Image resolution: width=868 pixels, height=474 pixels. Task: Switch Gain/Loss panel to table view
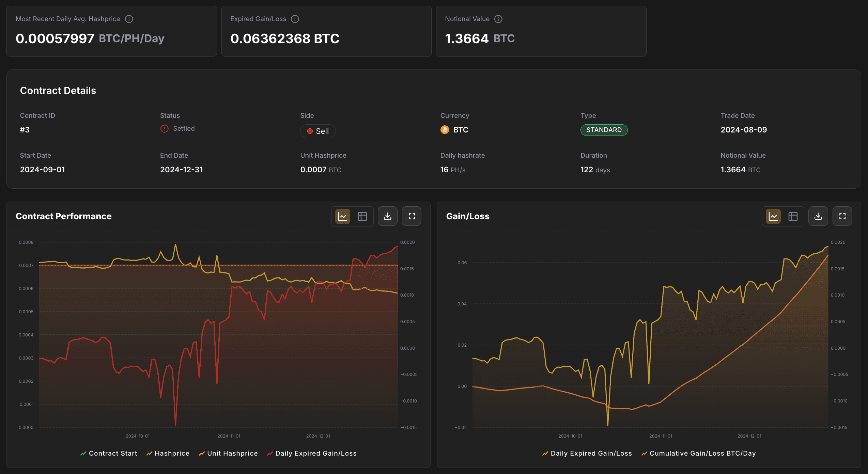[x=793, y=216]
